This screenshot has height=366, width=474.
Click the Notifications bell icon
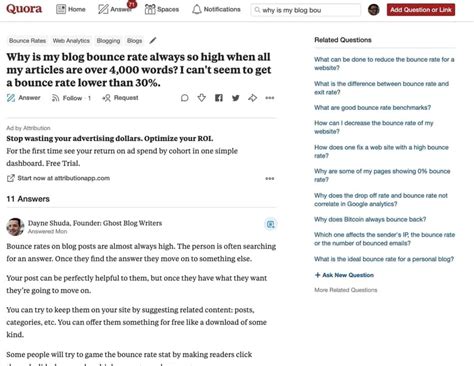[x=197, y=9]
